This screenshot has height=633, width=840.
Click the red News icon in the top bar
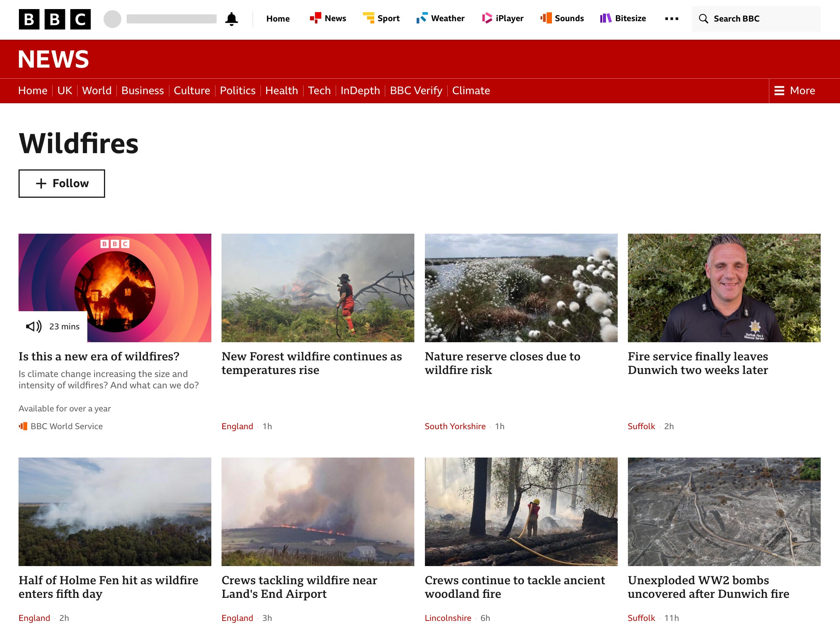(x=315, y=18)
